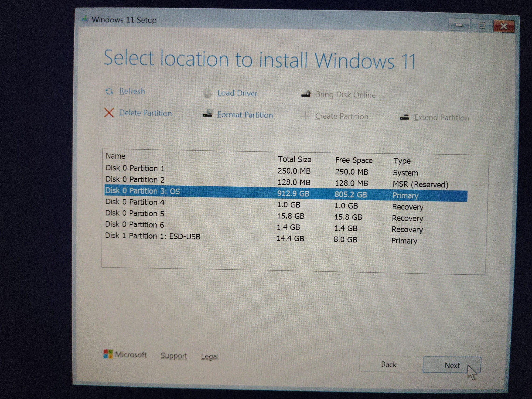532x399 pixels.
Task: Click the 8.0 GB free space cell
Action: coord(345,239)
